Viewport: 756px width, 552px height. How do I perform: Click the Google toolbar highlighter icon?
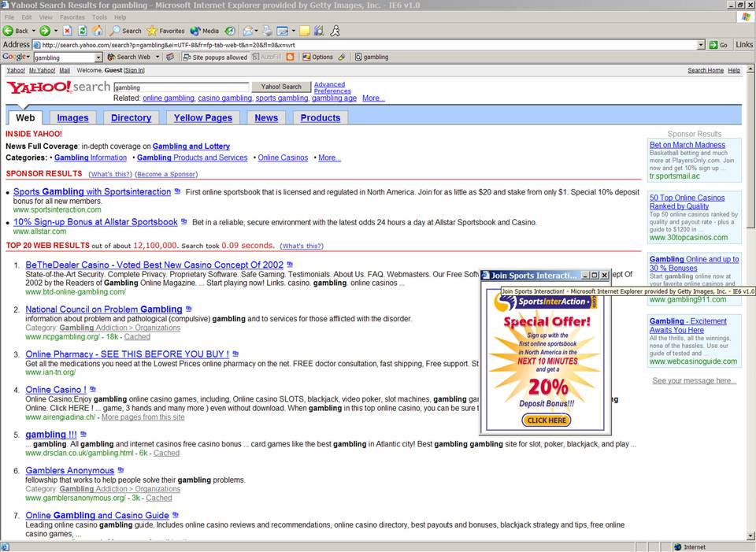[x=342, y=57]
